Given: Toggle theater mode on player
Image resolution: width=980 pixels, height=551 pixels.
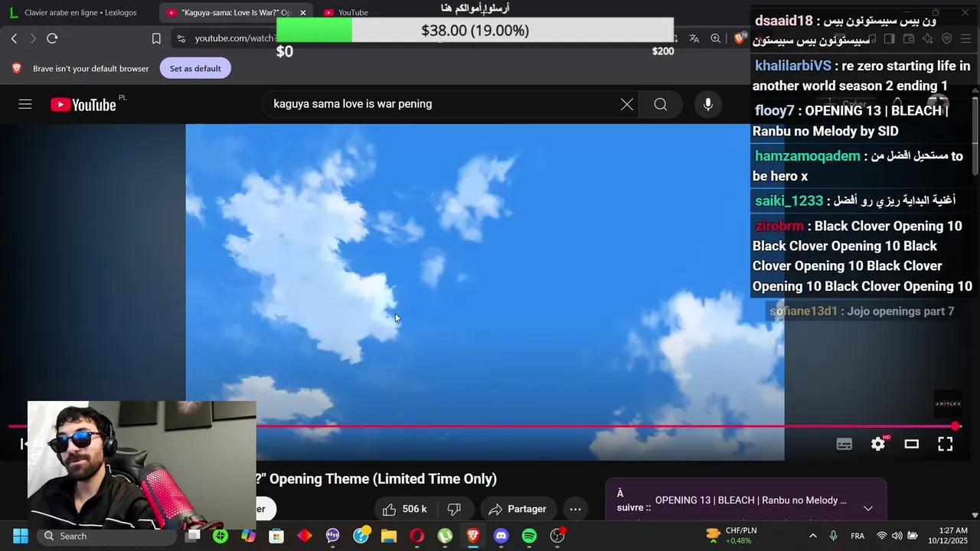Looking at the screenshot, I should click(912, 444).
